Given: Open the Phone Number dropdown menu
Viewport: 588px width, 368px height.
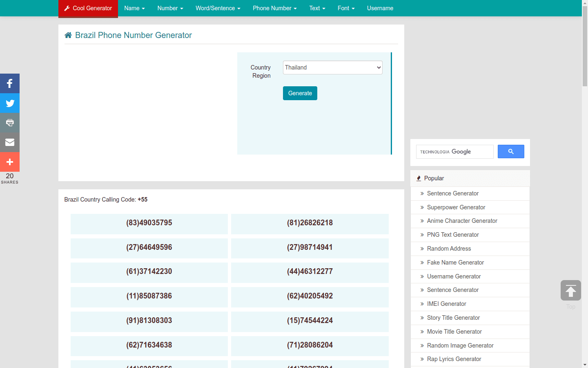Looking at the screenshot, I should tap(274, 8).
